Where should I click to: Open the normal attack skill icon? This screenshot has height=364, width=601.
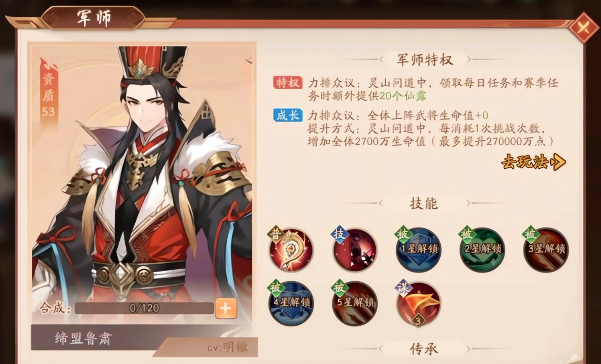click(x=291, y=250)
